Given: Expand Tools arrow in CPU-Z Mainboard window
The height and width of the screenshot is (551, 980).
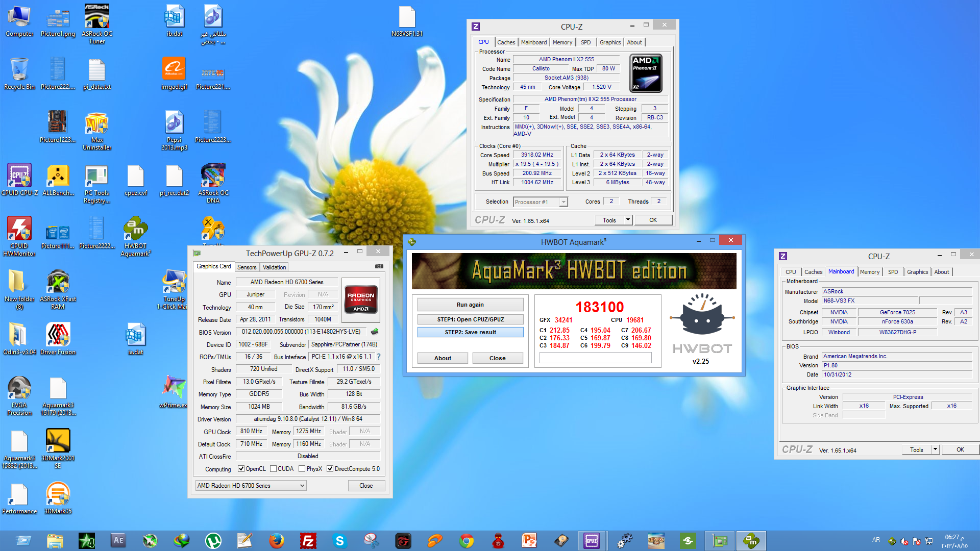Looking at the screenshot, I should pos(935,449).
